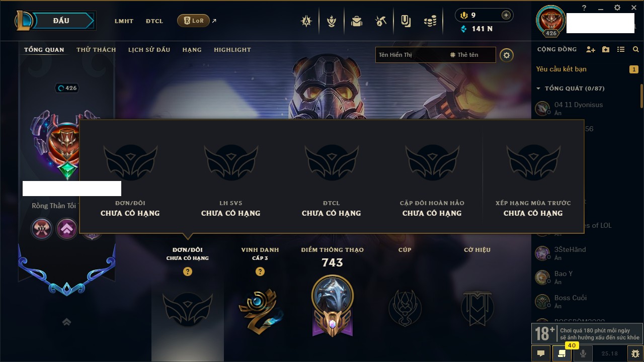Open the Store coins icon
The width and height of the screenshot is (644, 362).
pyautogui.click(x=430, y=21)
